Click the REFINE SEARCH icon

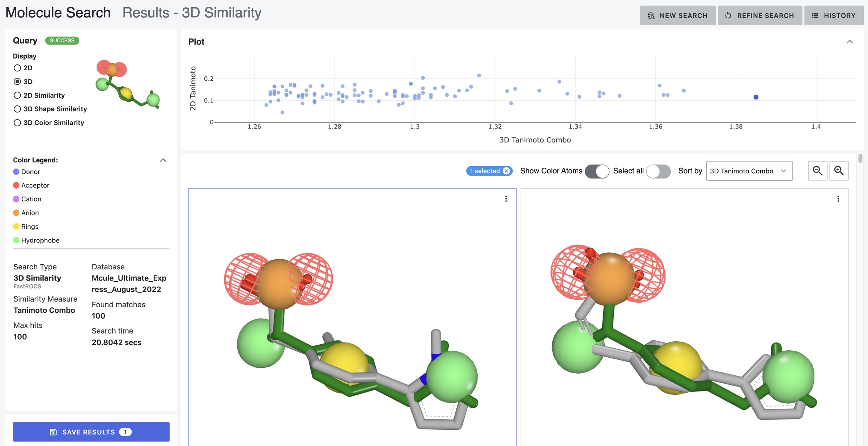728,15
